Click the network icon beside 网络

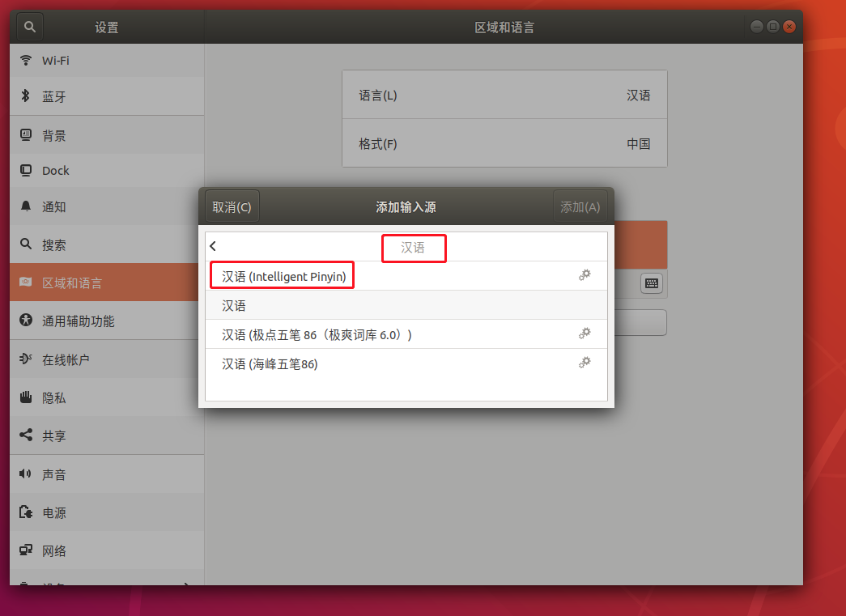pyautogui.click(x=25, y=550)
